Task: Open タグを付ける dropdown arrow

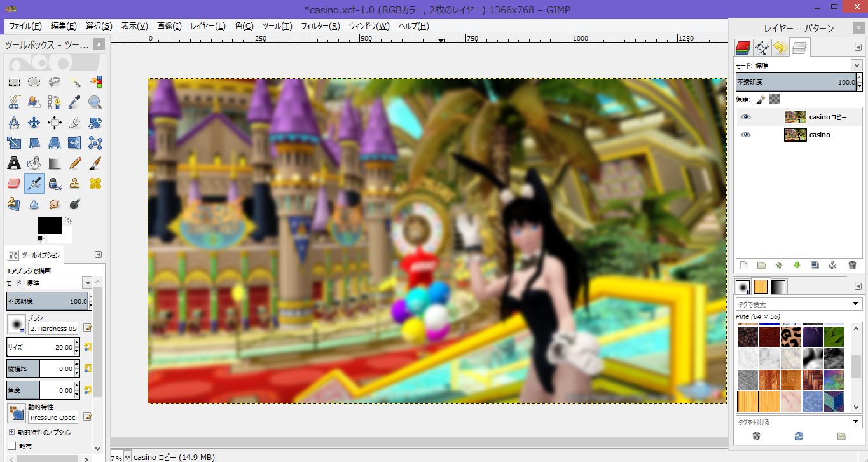Action: [856, 421]
